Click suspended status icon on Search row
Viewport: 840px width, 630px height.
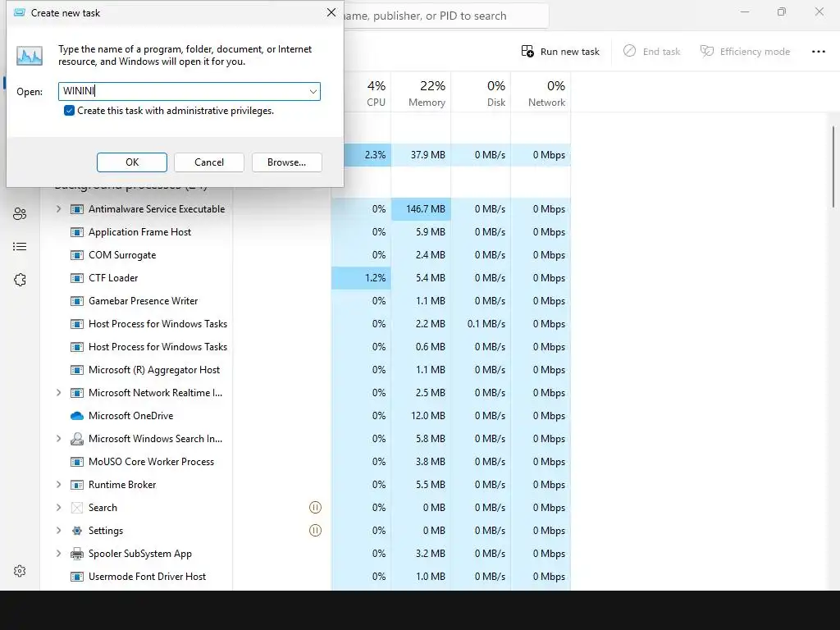coord(316,507)
